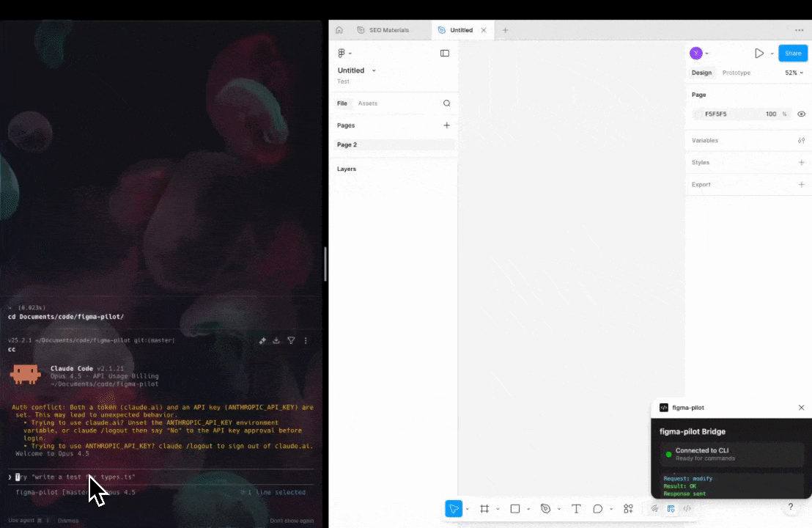Click the filter icon in the terminal toolbar
This screenshot has width=812, height=528.
pyautogui.click(x=291, y=340)
